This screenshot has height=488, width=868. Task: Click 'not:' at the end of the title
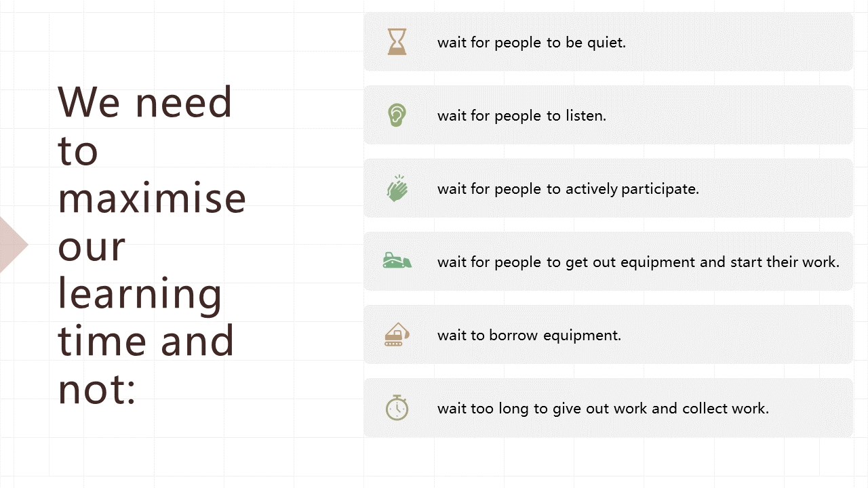[97, 389]
